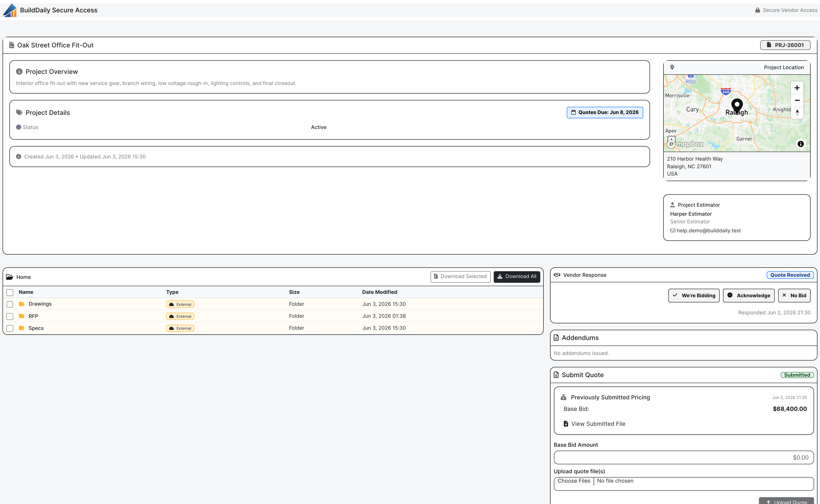820x504 pixels.
Task: Toggle the select-all files checkbox
Action: [10, 293]
